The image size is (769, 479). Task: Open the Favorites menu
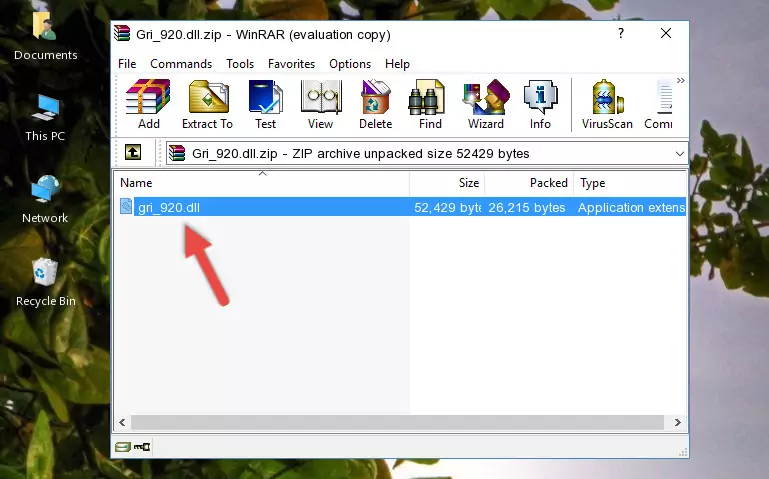click(291, 64)
